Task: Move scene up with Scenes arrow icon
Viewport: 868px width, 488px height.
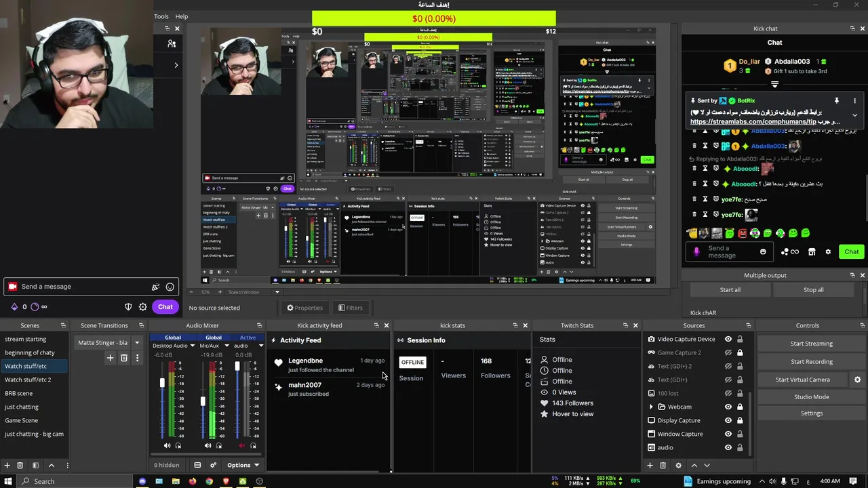Action: pyautogui.click(x=51, y=466)
